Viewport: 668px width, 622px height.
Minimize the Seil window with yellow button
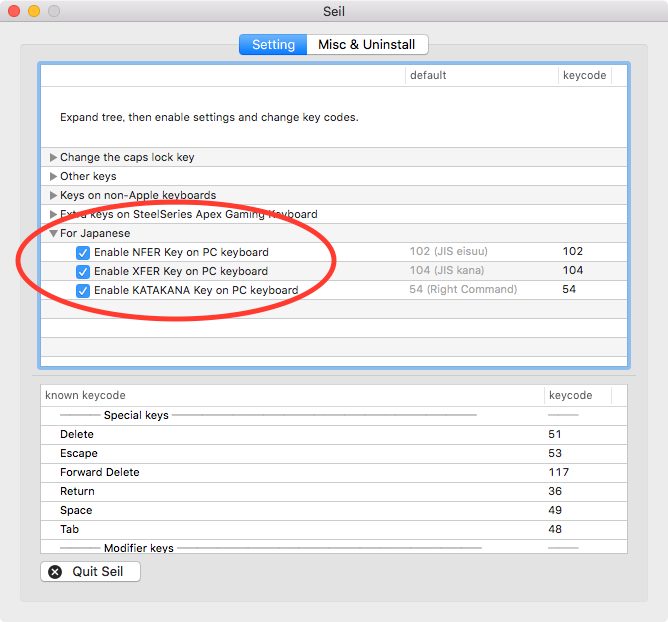(x=34, y=11)
